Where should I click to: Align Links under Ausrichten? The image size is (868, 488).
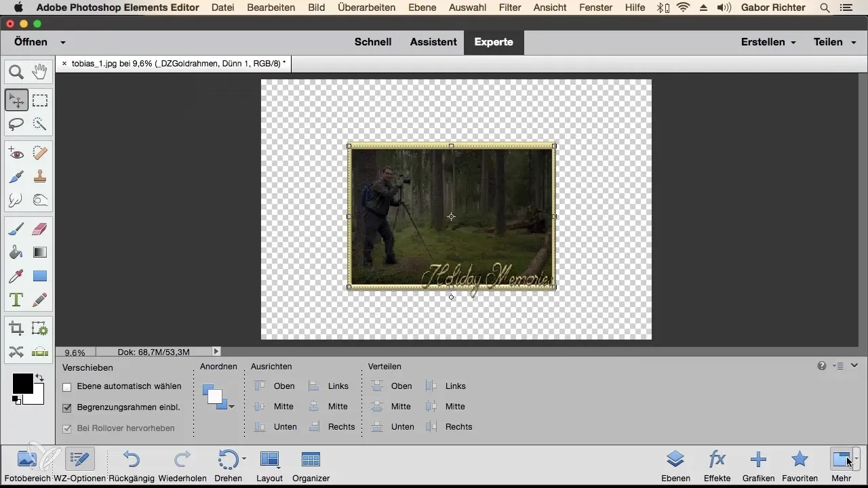coord(328,386)
